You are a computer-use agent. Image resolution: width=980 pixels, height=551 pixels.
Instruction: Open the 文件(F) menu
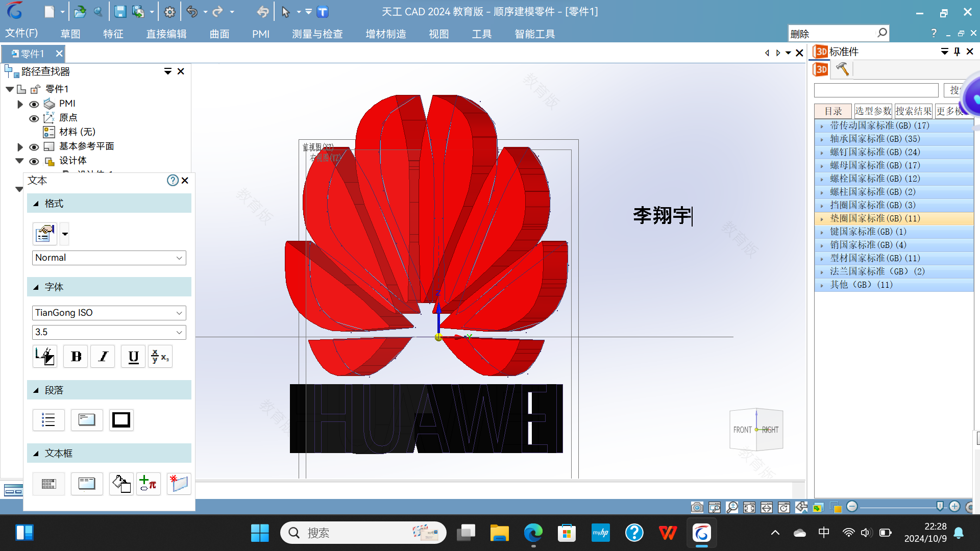[21, 34]
